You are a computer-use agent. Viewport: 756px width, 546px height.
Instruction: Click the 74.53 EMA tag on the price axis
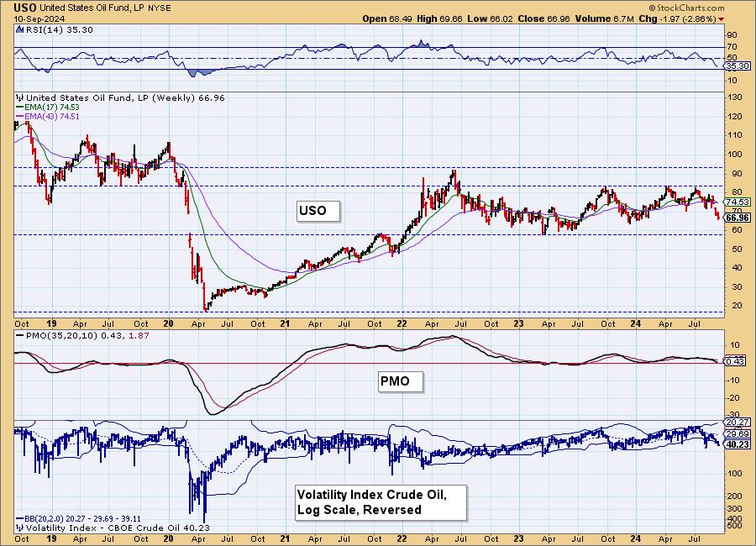coord(738,202)
